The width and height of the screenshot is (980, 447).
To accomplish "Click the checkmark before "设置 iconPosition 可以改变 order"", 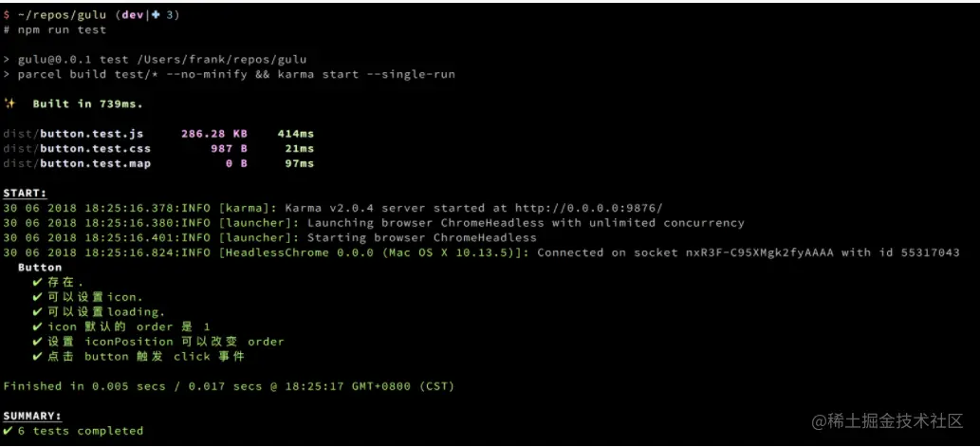I will point(37,342).
